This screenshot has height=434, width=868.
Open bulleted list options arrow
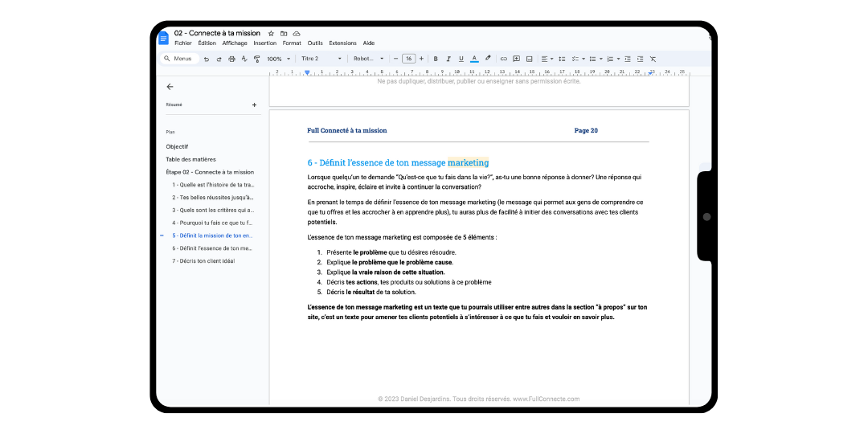click(x=600, y=59)
